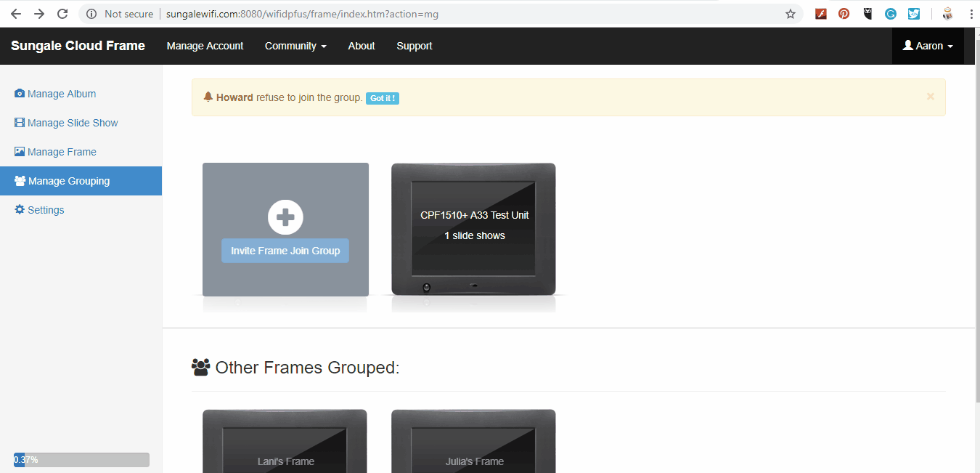Click the Got it! button
980x473 pixels.
point(383,98)
